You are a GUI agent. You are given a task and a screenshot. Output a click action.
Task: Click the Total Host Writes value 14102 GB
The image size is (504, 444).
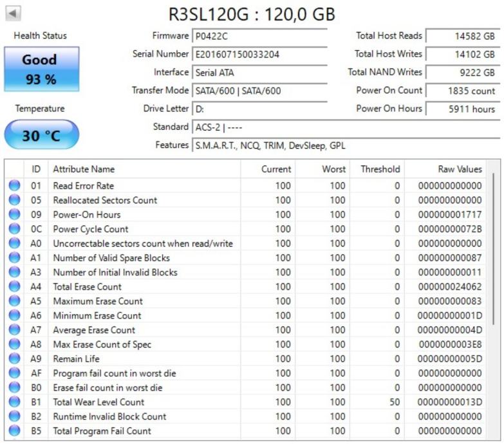tap(463, 54)
